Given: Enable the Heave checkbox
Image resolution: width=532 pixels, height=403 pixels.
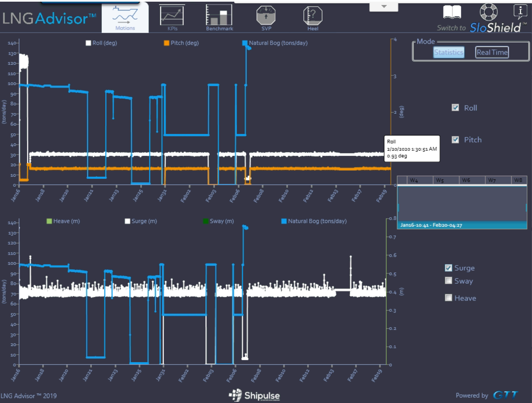Looking at the screenshot, I should 449,298.
